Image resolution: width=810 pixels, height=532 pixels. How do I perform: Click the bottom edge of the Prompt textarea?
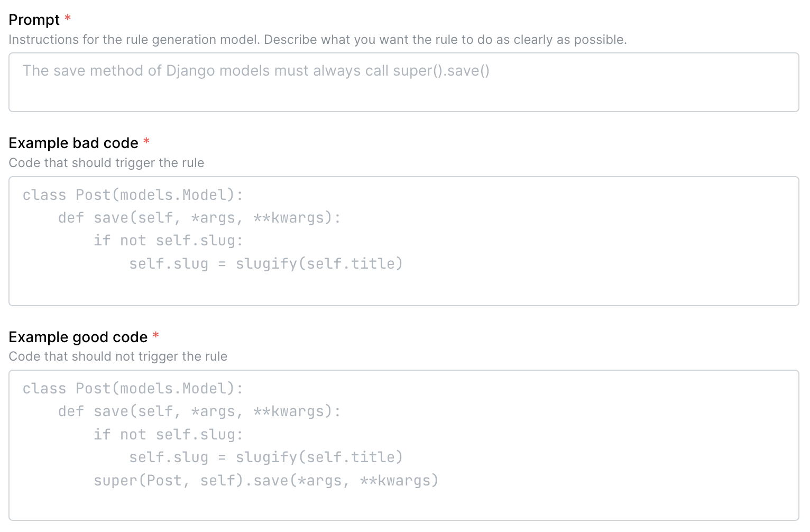402,111
